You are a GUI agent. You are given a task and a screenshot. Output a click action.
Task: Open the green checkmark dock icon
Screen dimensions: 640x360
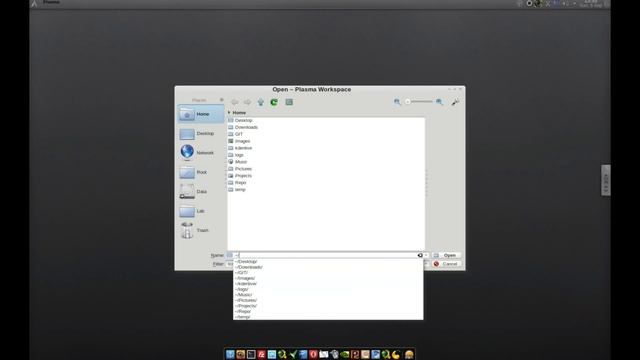pos(293,354)
